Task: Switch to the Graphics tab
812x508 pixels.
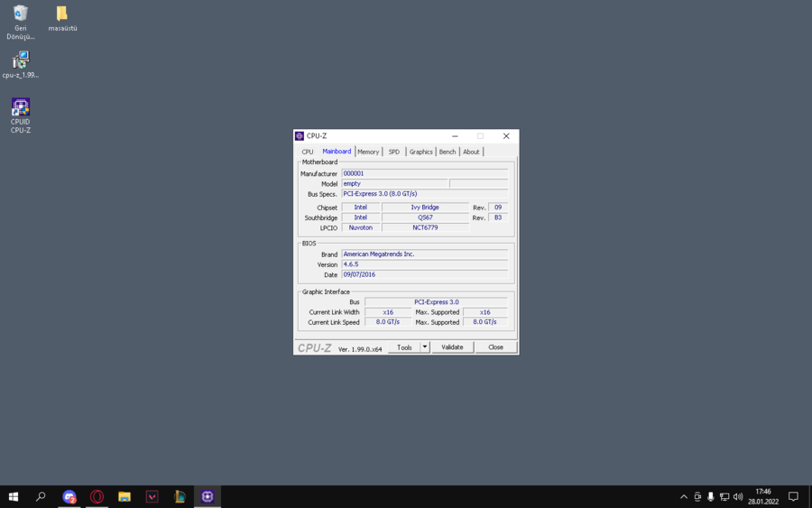Action: (420, 152)
